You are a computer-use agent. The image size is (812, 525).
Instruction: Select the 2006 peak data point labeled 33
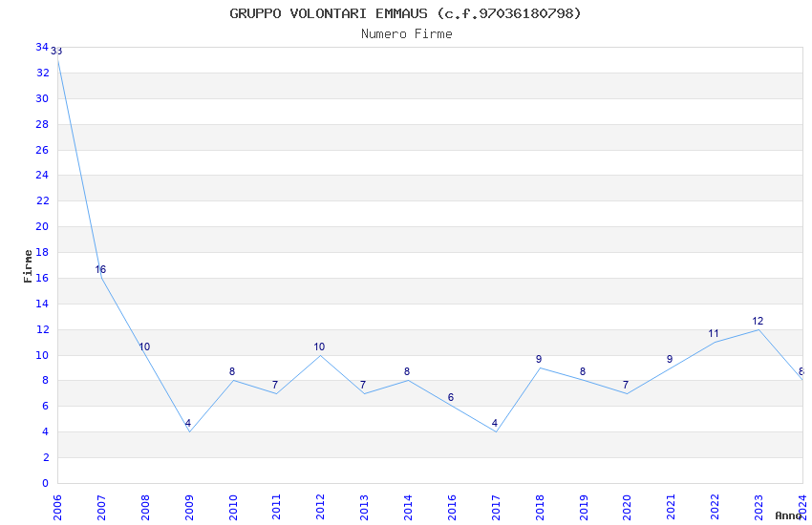coord(58,60)
